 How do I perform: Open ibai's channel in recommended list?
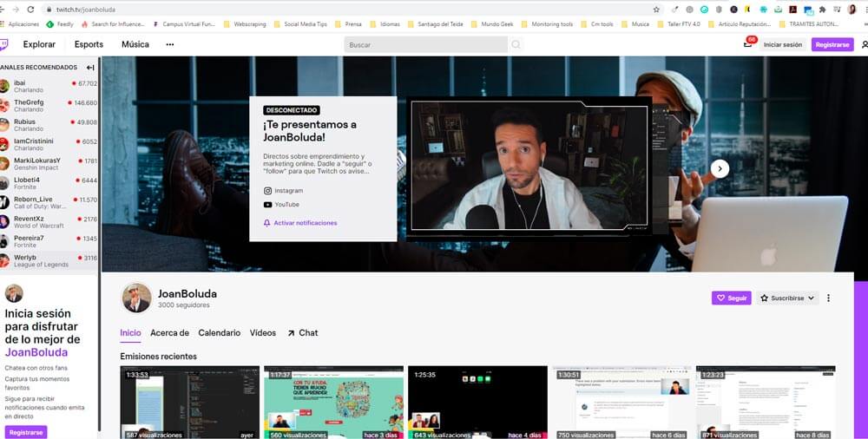(49, 87)
